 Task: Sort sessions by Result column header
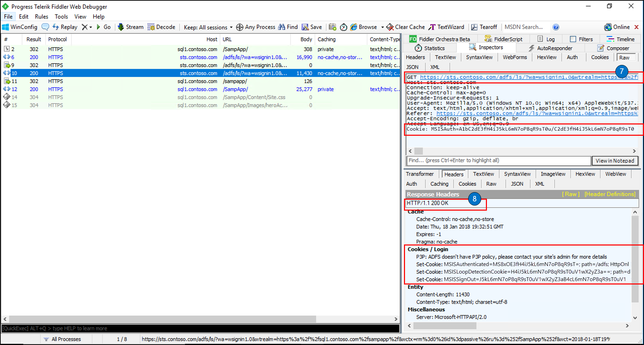click(33, 39)
